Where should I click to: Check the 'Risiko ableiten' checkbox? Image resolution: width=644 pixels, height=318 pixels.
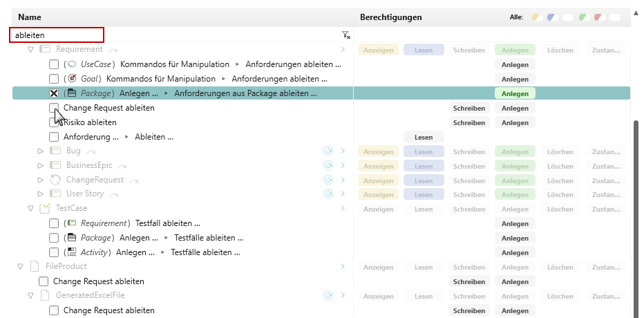[x=54, y=122]
